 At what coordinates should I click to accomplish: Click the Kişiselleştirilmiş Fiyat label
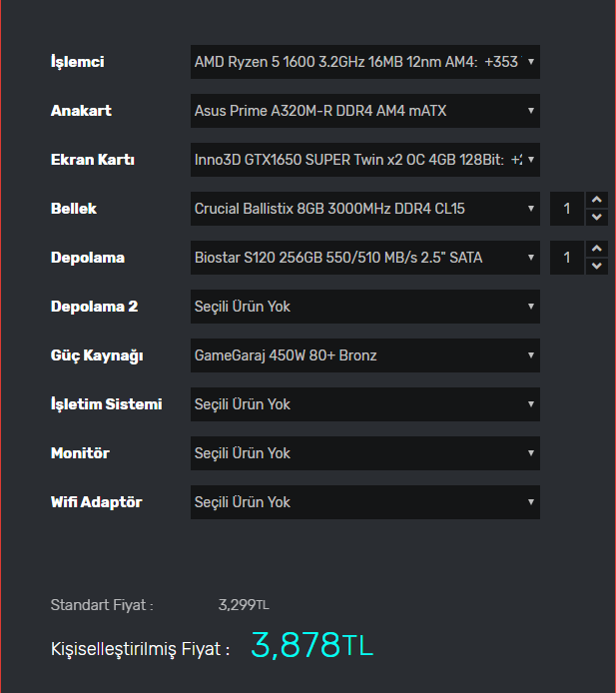click(x=141, y=649)
